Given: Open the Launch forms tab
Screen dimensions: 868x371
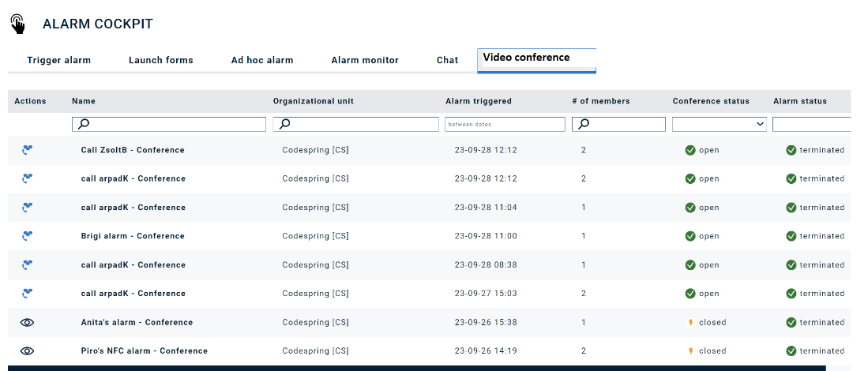Looking at the screenshot, I should tap(161, 60).
